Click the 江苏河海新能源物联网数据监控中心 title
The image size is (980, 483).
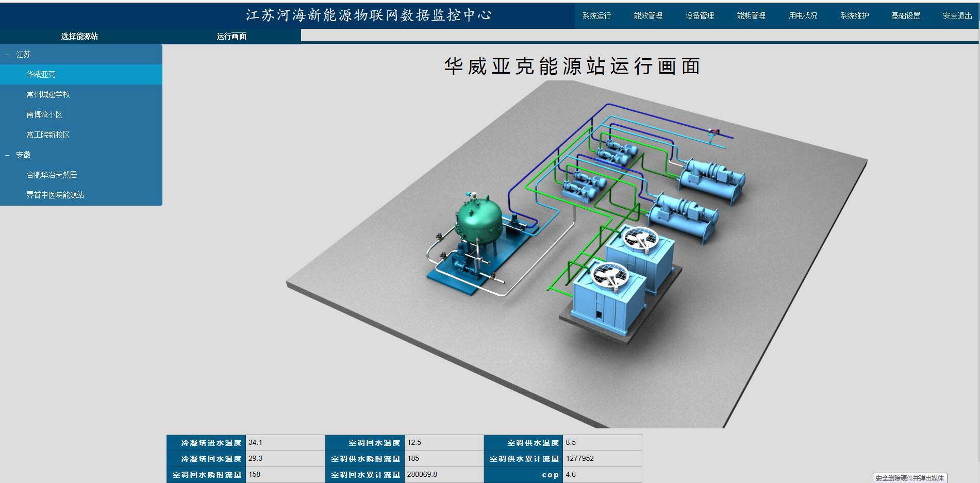369,15
